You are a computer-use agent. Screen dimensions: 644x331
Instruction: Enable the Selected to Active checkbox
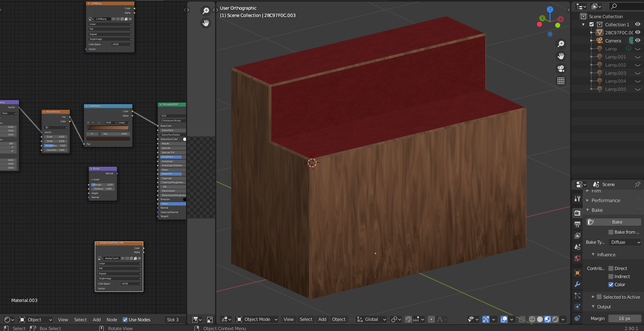click(599, 297)
